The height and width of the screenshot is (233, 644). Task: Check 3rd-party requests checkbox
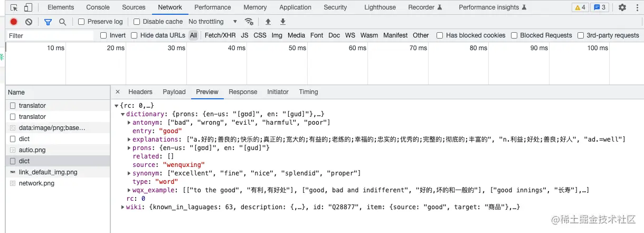point(581,35)
